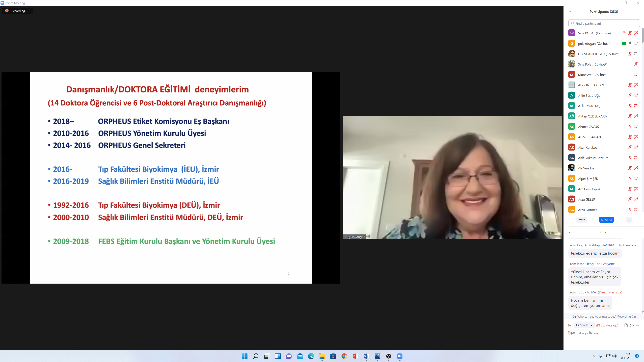Image resolution: width=644 pixels, height=362 pixels.
Task: Click the Invite button
Action: (581, 220)
